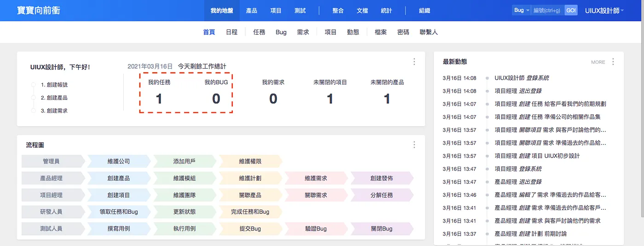Click the 我的BUG count of 0

(216, 99)
